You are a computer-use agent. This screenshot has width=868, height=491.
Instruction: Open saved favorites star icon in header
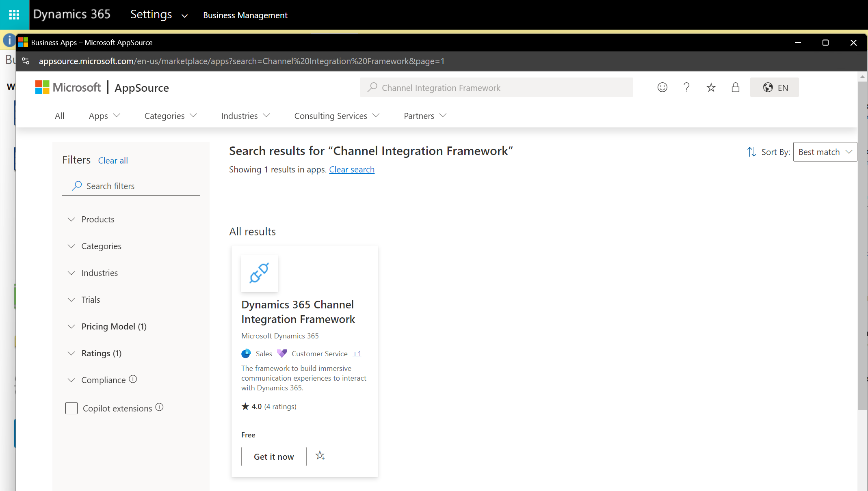711,87
